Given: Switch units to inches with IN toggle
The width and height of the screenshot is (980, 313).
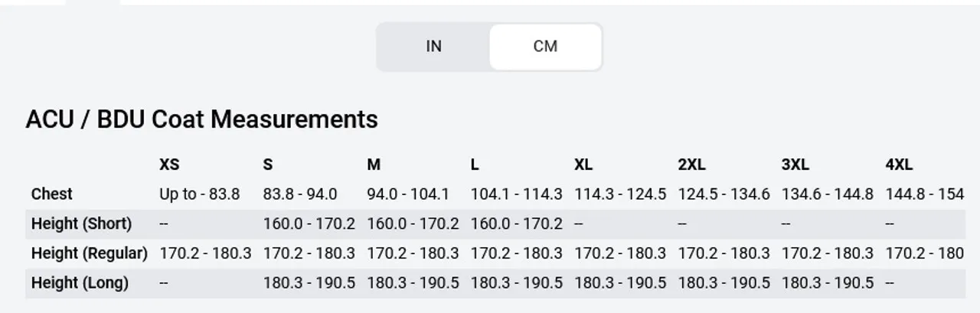Looking at the screenshot, I should (433, 47).
